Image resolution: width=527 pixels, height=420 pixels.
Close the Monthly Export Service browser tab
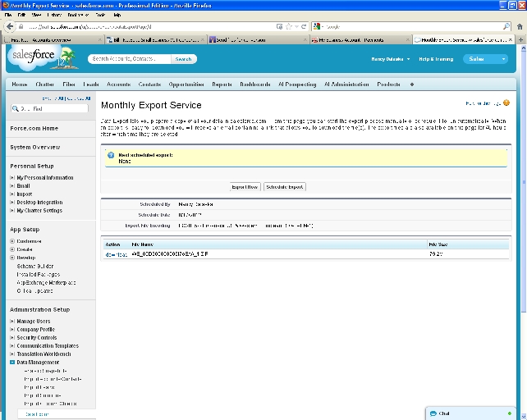pos(511,39)
